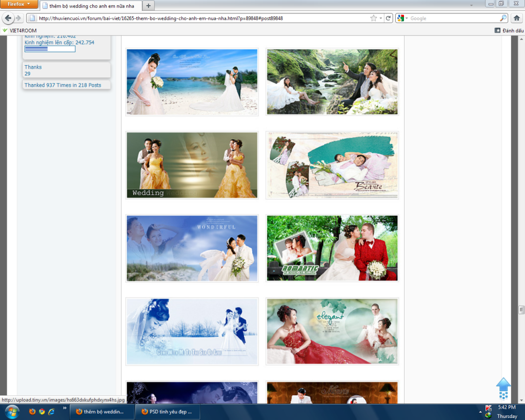Click the Thanks 29 stat box

[66, 70]
